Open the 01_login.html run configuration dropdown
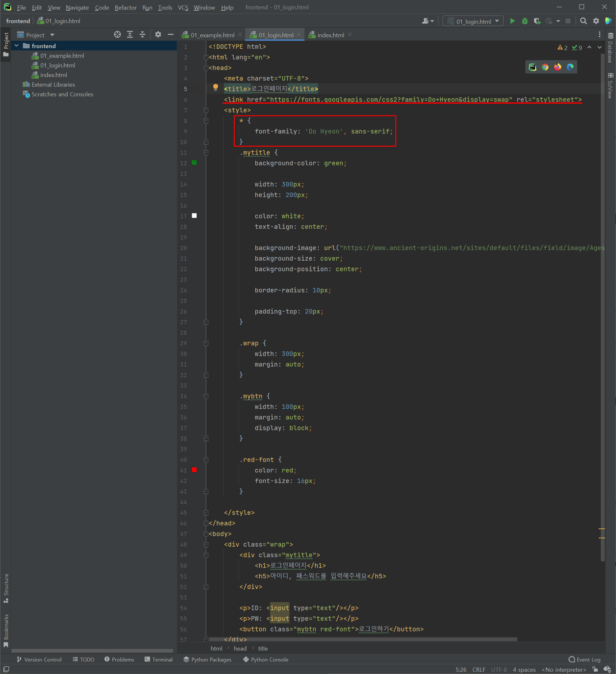The height and width of the screenshot is (674, 616). click(x=473, y=21)
